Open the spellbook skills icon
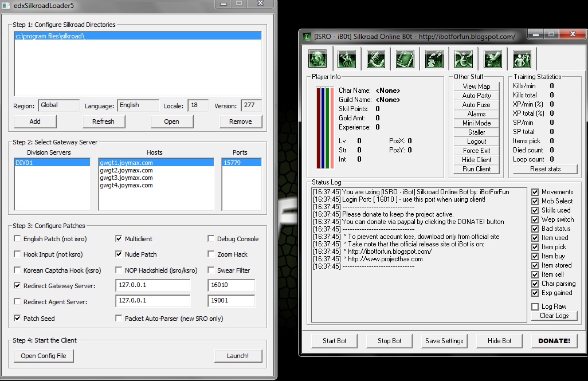 point(405,58)
